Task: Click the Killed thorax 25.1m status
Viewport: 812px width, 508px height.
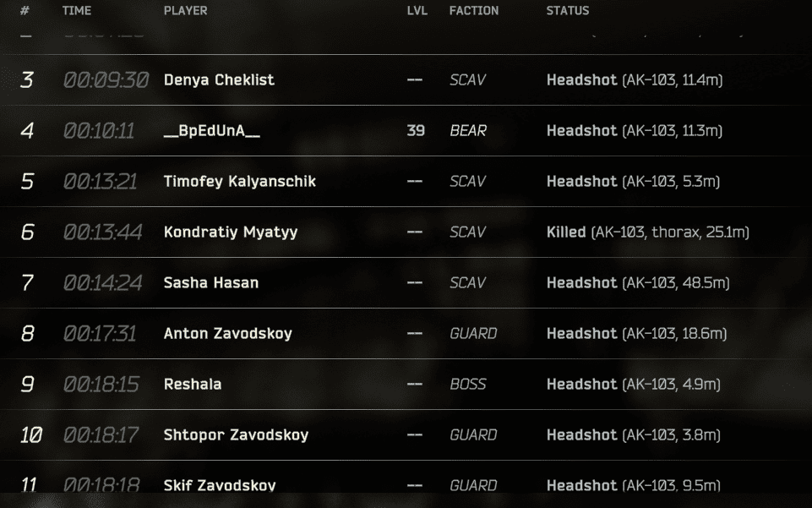Action: [x=648, y=232]
